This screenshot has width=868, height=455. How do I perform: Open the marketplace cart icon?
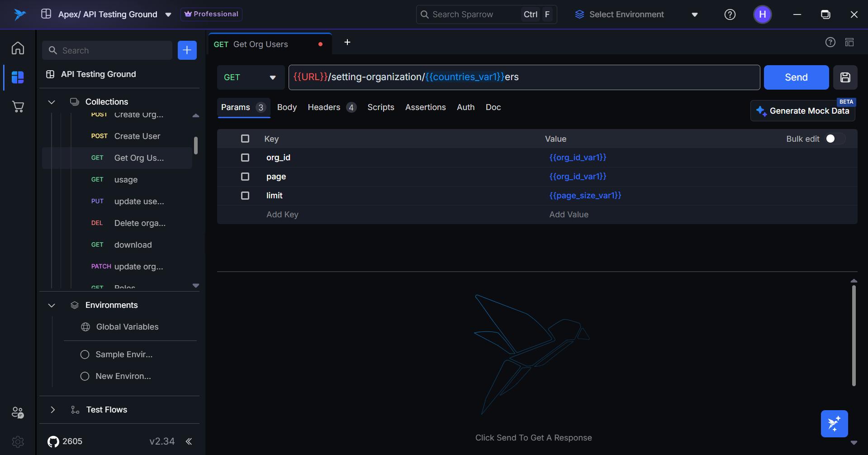(18, 107)
